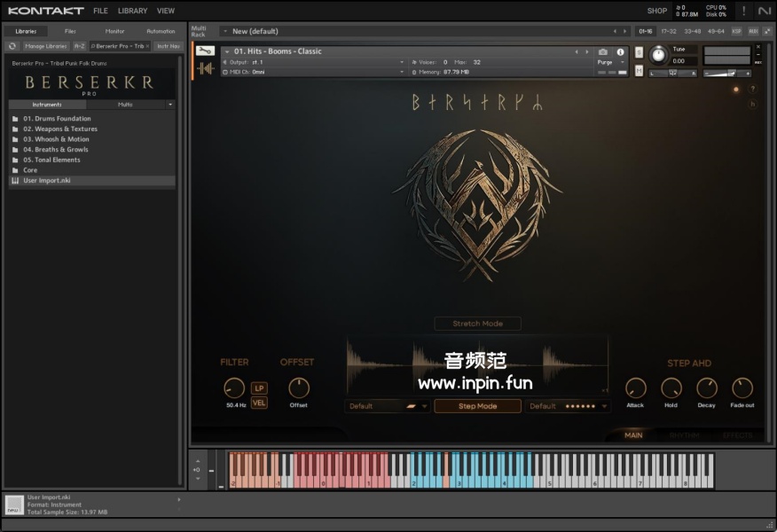Screen dimensions: 777x532
Task: Click the exclamation alert icon in header
Action: 743,11
